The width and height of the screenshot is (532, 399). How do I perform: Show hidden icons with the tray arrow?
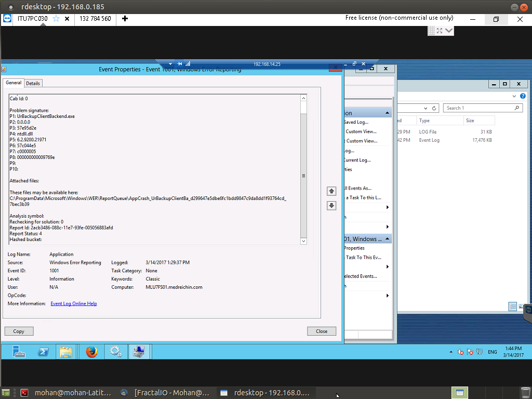451,352
